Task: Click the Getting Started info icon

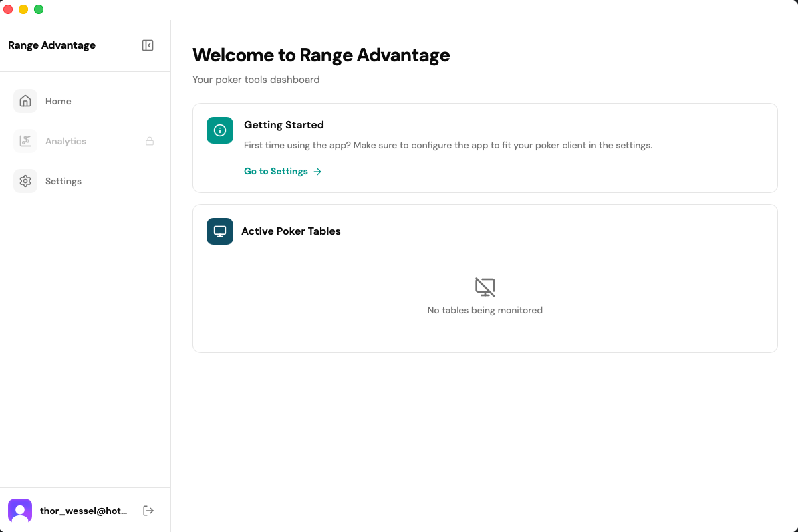Action: pos(219,130)
